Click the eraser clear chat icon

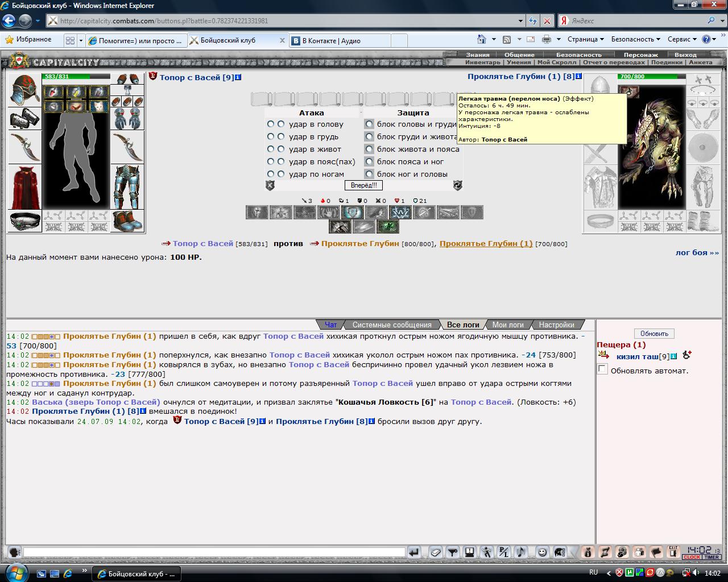click(435, 552)
